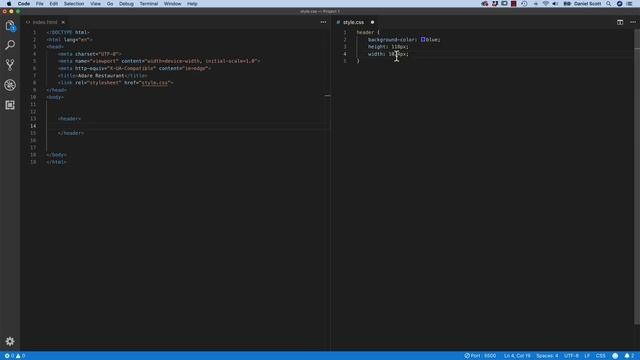Open the Debug view in activity bar
Viewport: 640px width, 360px height.
click(10, 85)
